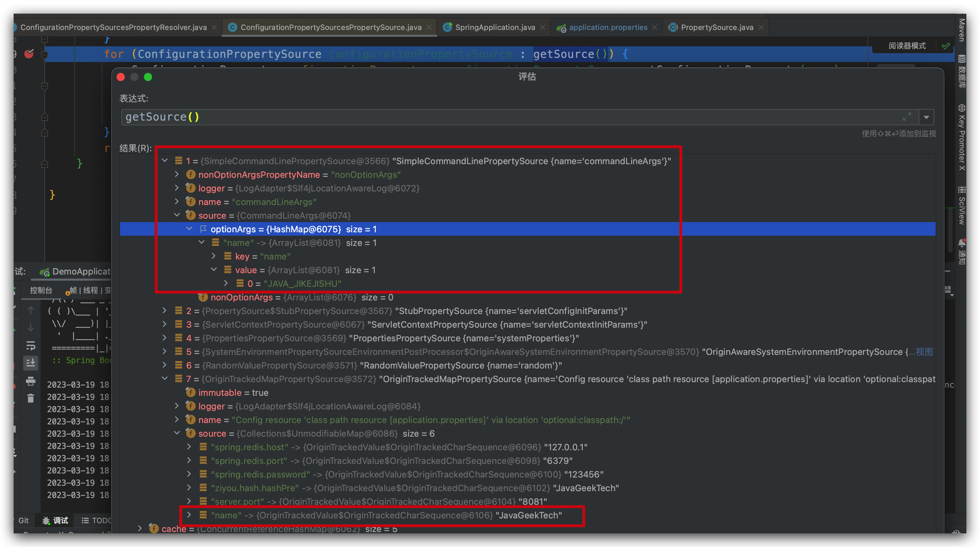
Task: Open the expression history dropdown arrow
Action: (x=926, y=117)
